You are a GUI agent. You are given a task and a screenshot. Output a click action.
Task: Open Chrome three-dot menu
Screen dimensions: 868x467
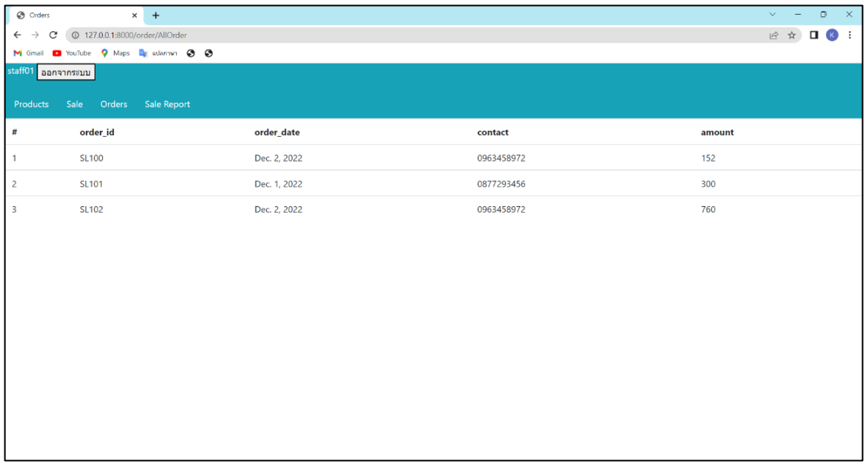point(850,35)
